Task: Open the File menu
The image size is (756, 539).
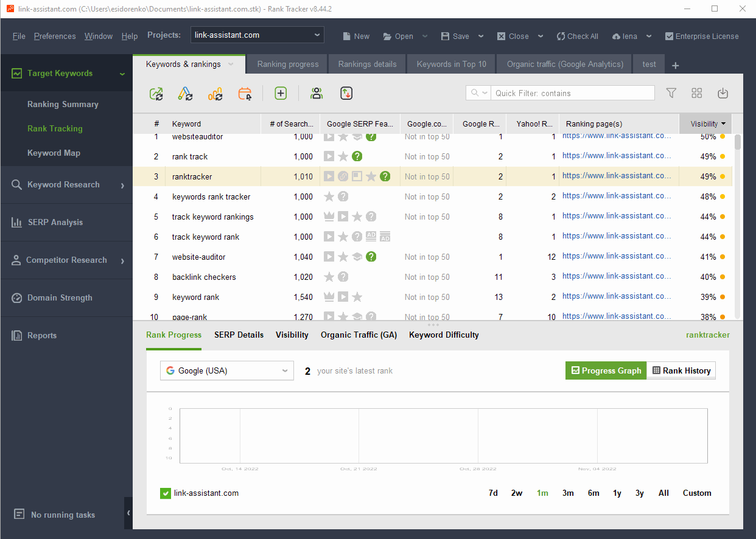Action: point(19,36)
